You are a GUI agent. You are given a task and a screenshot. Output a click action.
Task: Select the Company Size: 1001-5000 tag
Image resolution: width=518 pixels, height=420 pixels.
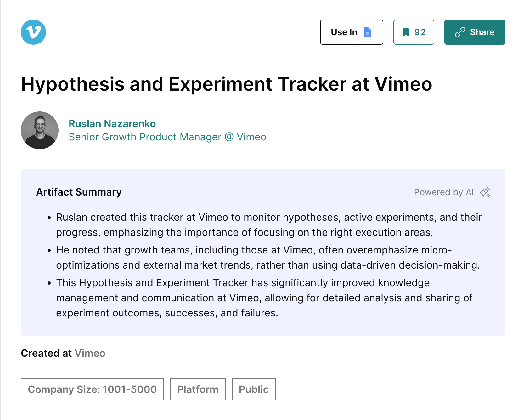point(92,389)
